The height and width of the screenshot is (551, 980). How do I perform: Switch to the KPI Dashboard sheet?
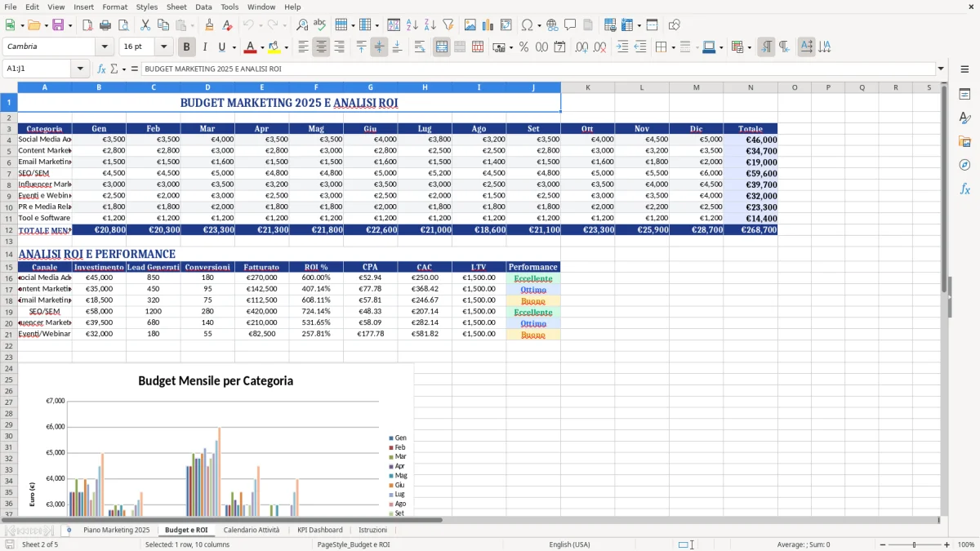(319, 529)
